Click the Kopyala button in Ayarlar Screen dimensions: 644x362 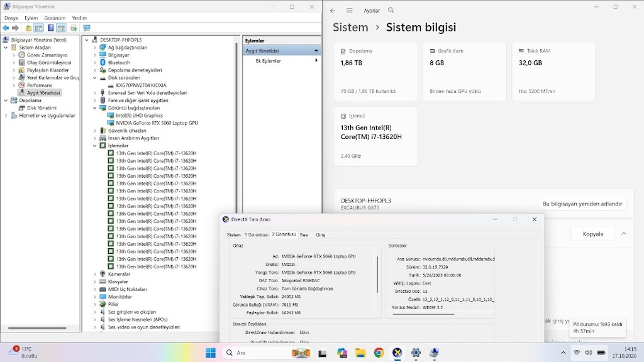[x=592, y=234]
